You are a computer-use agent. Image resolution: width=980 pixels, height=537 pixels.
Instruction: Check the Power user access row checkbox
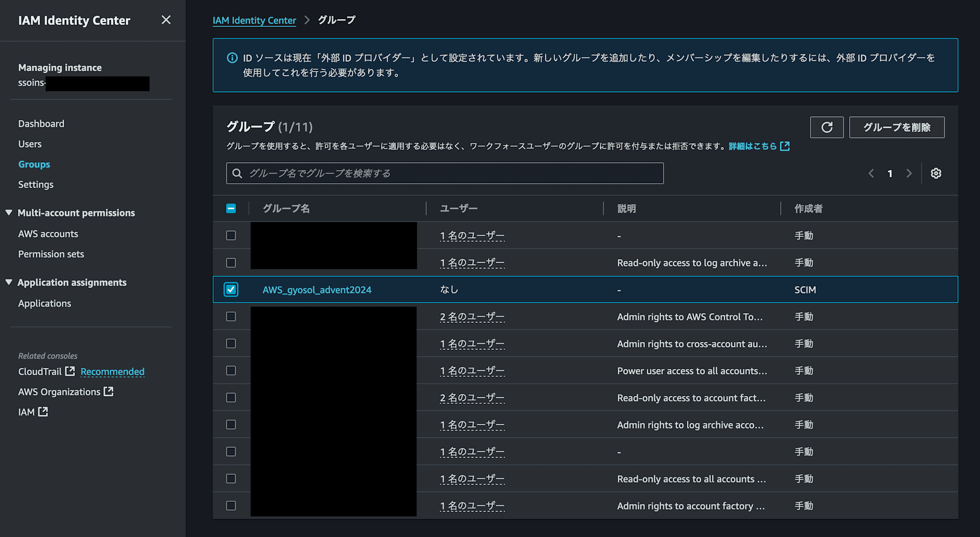point(231,370)
